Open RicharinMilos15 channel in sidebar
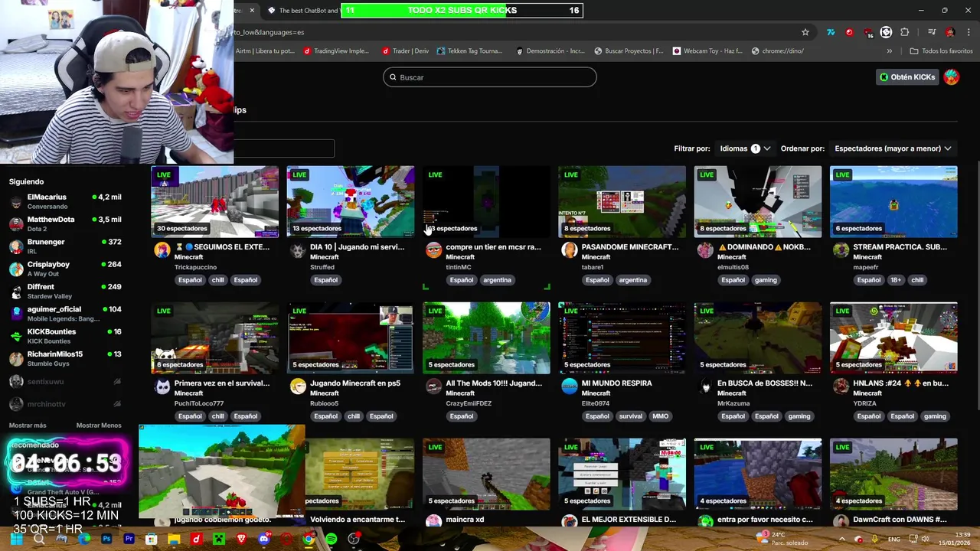This screenshot has width=980, height=551. (x=66, y=358)
